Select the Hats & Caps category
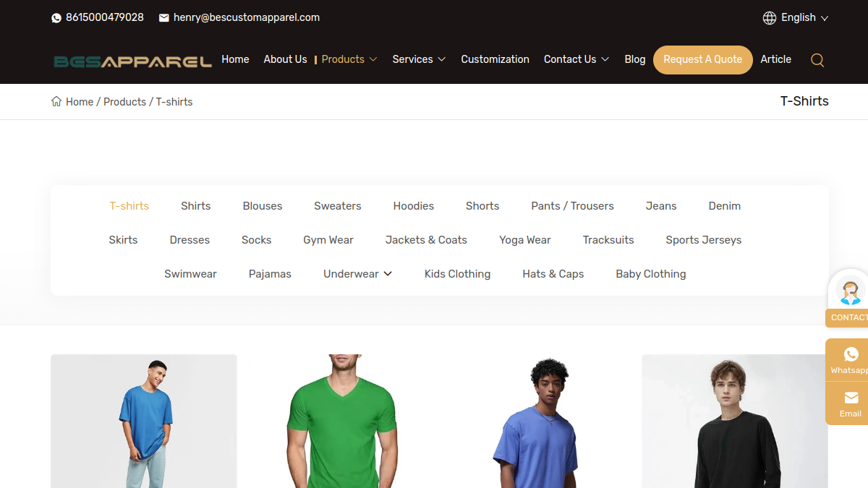Image resolution: width=868 pixels, height=488 pixels. click(x=553, y=274)
